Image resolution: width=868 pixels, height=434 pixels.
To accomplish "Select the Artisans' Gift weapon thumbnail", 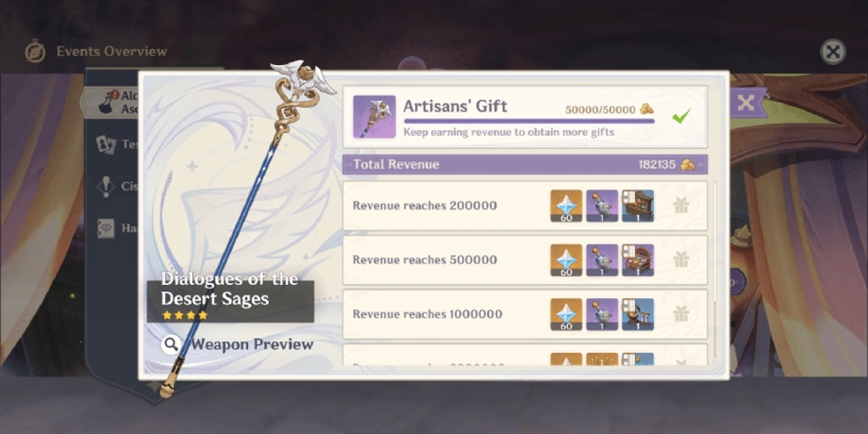I will [374, 116].
